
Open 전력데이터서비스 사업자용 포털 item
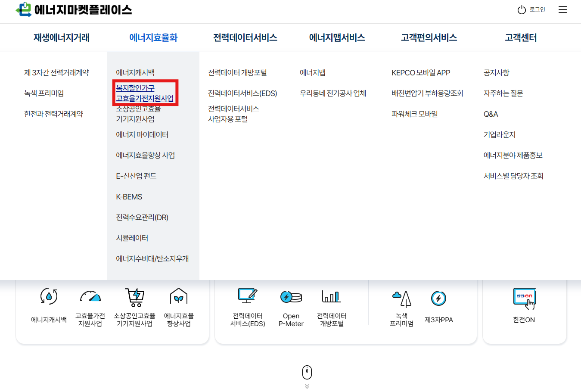click(233, 114)
